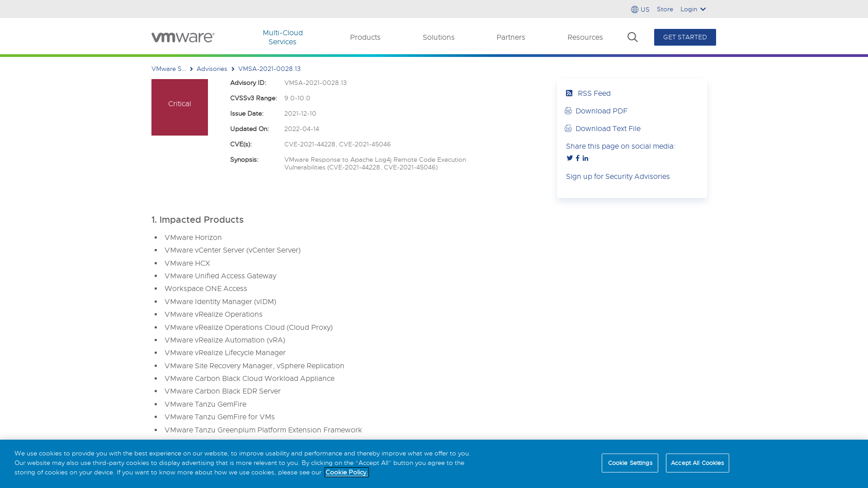Viewport: 868px width, 488px height.
Task: Click the updated date 2022-04-14
Action: (x=302, y=129)
